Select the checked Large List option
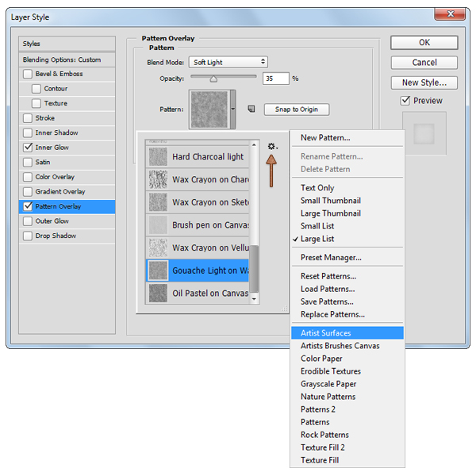476x476 pixels. tap(347, 239)
